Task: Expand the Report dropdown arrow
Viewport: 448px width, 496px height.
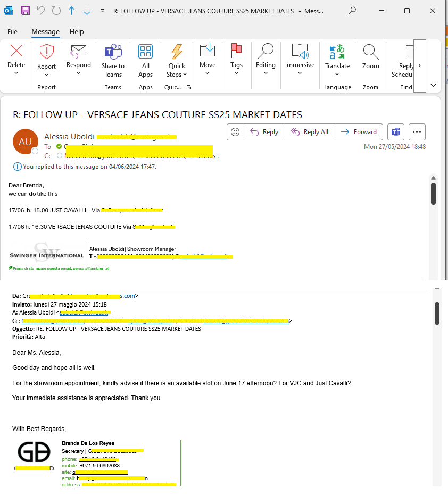Action: coord(46,75)
